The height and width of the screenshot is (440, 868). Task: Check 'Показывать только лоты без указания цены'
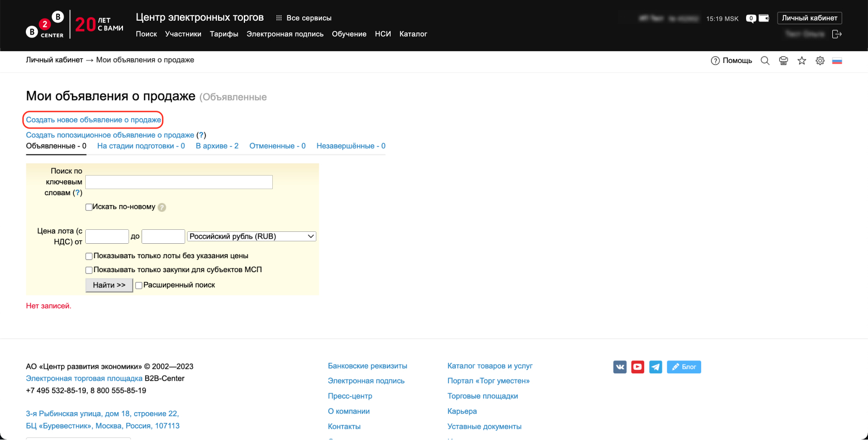pyautogui.click(x=89, y=256)
